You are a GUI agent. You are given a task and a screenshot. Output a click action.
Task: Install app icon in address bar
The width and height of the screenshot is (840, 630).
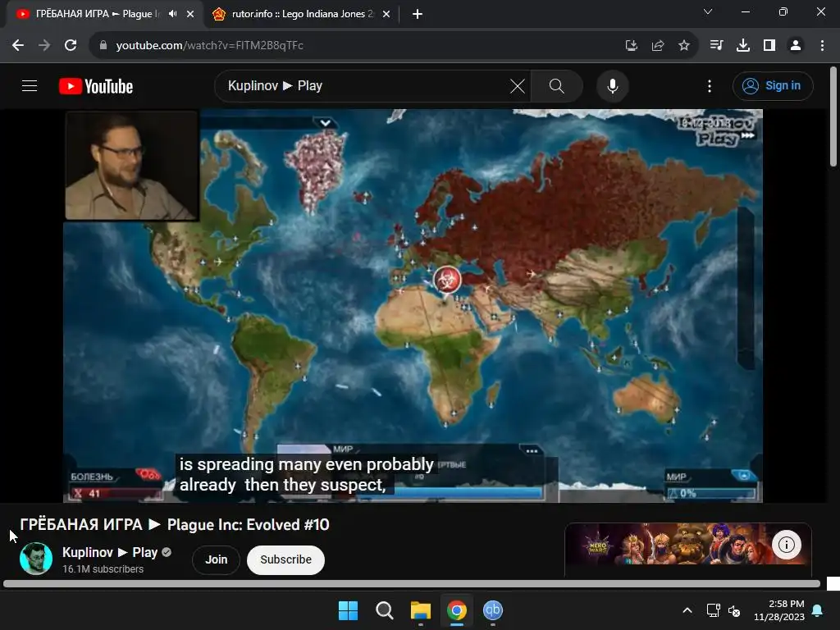pos(632,46)
